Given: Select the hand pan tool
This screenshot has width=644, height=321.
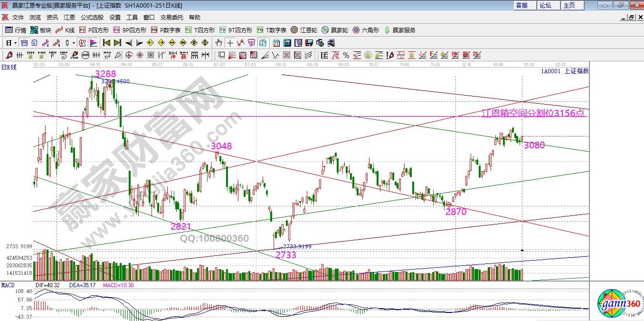Looking at the screenshot, I should (218, 43).
